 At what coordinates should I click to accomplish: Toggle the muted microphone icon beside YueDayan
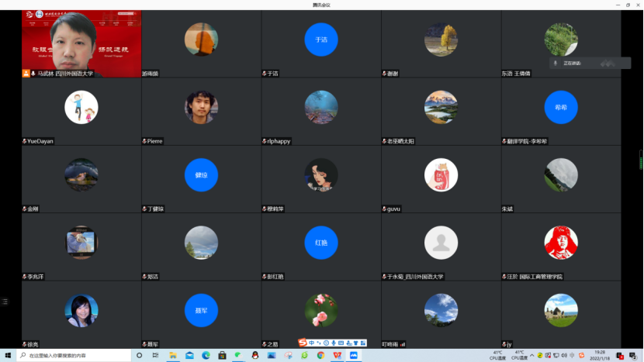click(x=25, y=142)
